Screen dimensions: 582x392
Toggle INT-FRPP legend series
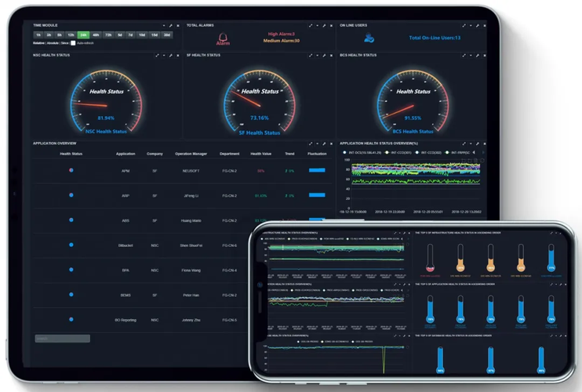pos(457,152)
